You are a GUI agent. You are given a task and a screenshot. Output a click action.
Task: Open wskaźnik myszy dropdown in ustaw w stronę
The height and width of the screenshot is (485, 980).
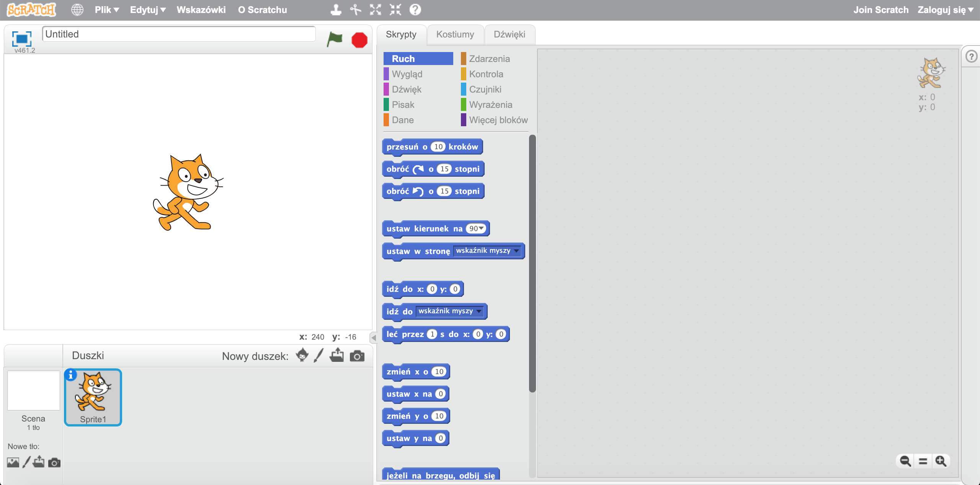487,251
